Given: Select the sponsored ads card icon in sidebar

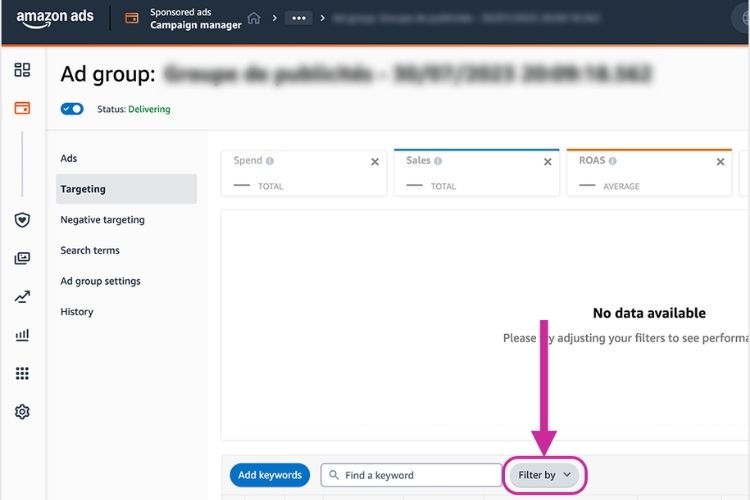Looking at the screenshot, I should [x=22, y=108].
